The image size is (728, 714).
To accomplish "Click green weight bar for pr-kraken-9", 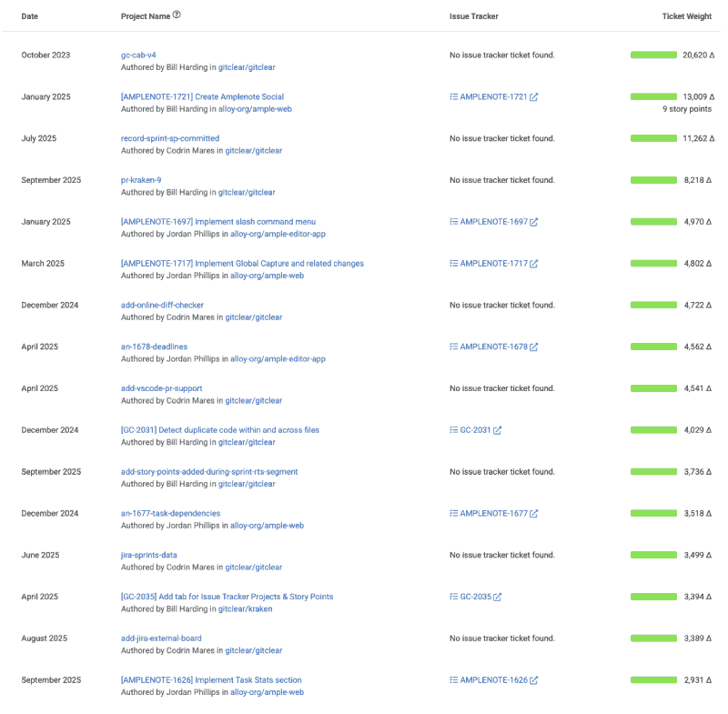I will (653, 180).
